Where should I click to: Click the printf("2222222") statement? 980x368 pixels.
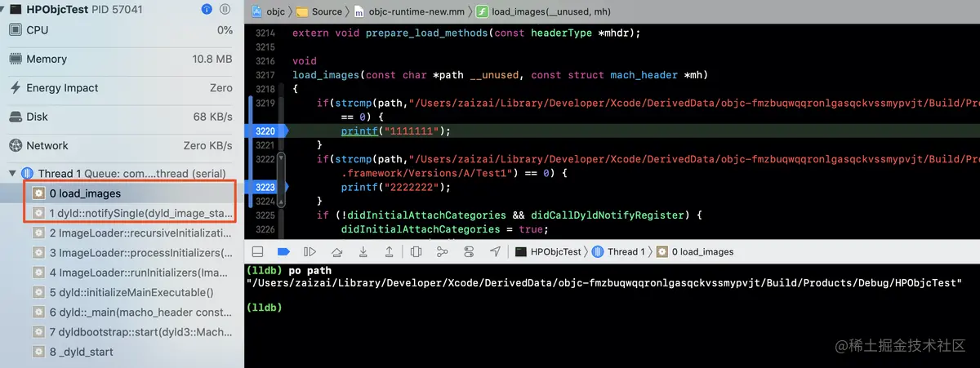coord(396,187)
